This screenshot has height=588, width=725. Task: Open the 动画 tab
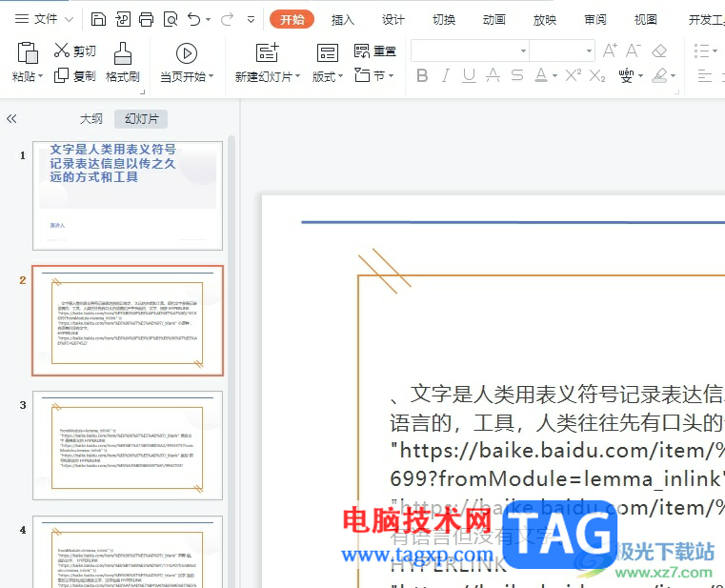tap(493, 19)
